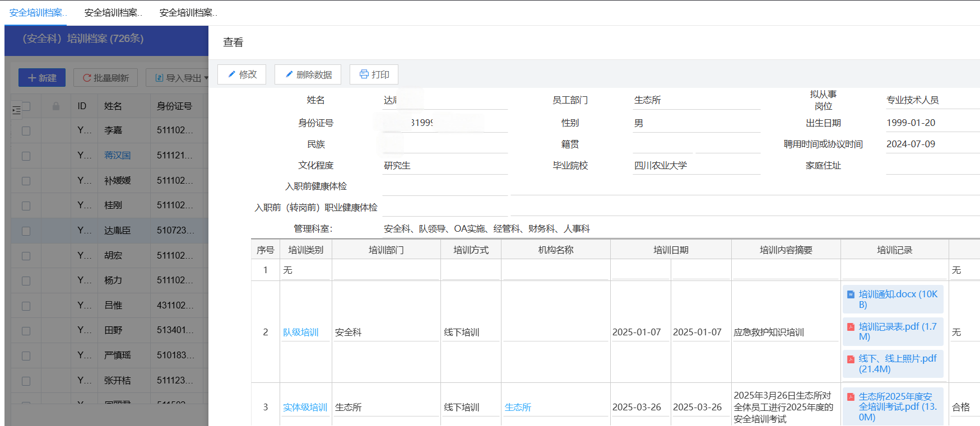Click the 生态所 department value
980x426 pixels.
pyautogui.click(x=647, y=100)
